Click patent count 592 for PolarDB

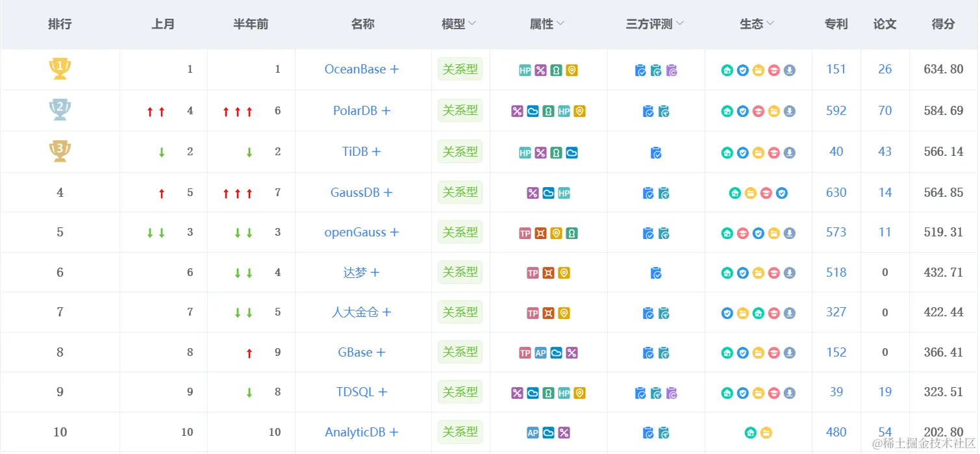[x=836, y=110]
